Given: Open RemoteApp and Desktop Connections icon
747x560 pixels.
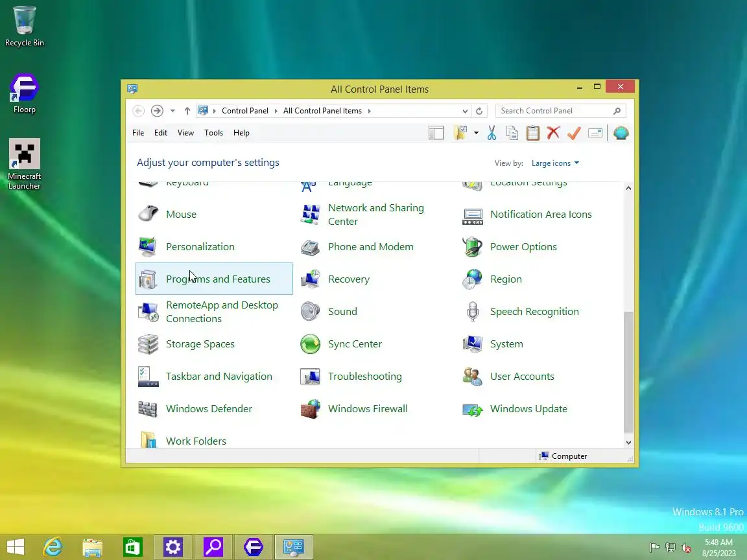Looking at the screenshot, I should 148,311.
